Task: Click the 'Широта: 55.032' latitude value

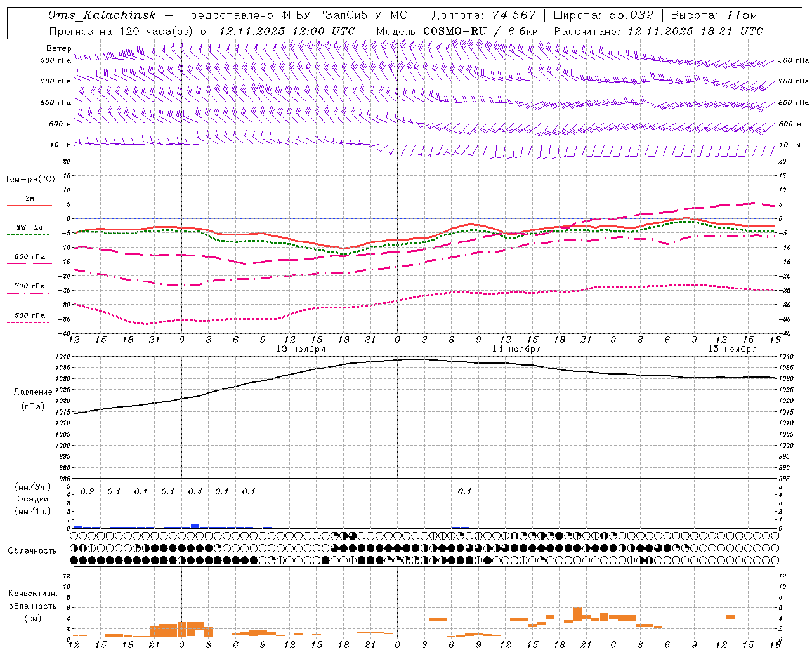Action: (603, 15)
